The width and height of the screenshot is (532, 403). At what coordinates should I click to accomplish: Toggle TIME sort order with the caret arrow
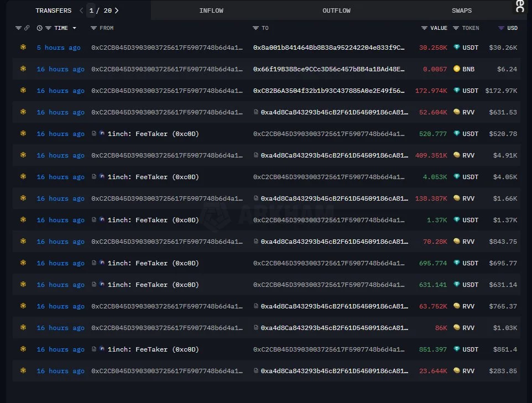point(75,28)
